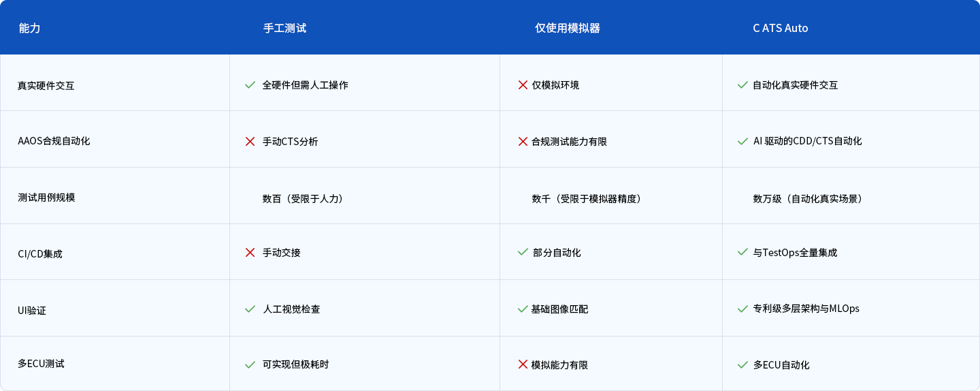Click green checkmark beside 自动化真实硬件交互
The height and width of the screenshot is (391, 980).
coord(742,85)
